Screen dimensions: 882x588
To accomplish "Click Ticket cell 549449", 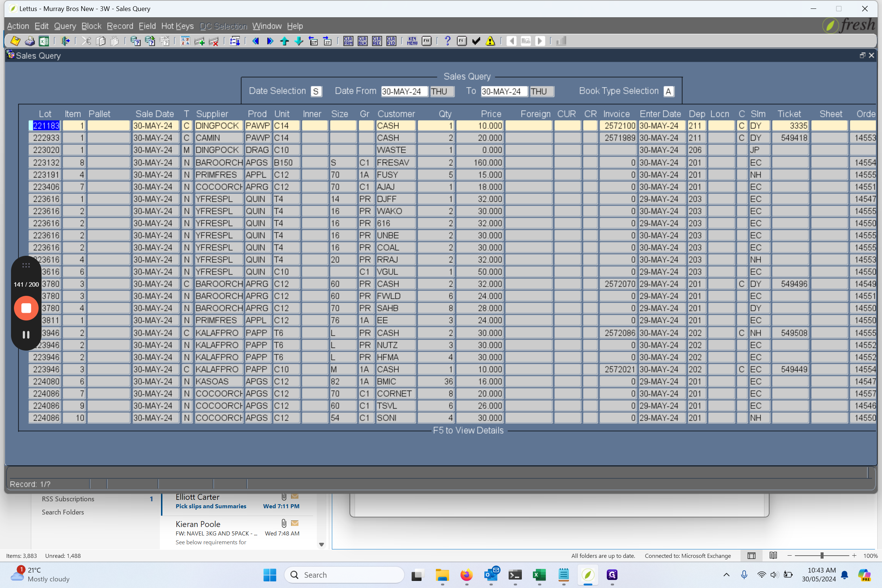I will (790, 369).
